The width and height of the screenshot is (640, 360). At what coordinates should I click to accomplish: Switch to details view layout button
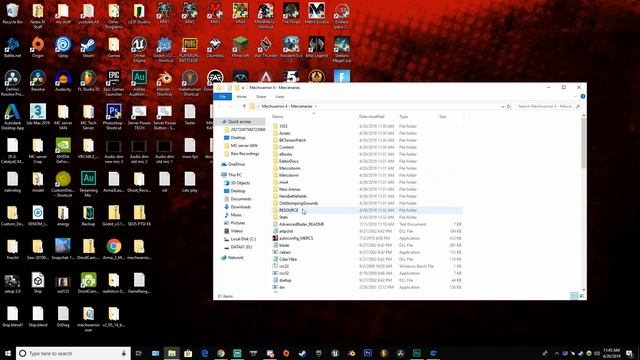coord(574,296)
